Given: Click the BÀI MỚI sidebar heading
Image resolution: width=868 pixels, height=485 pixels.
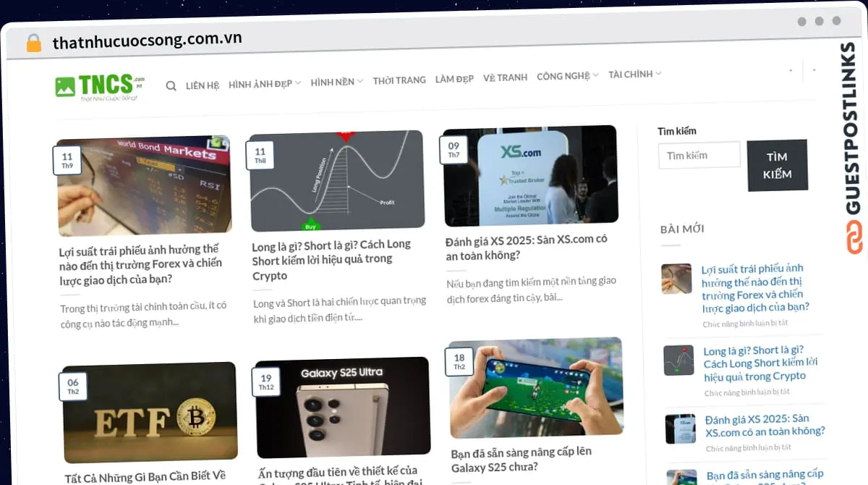Looking at the screenshot, I should point(682,229).
